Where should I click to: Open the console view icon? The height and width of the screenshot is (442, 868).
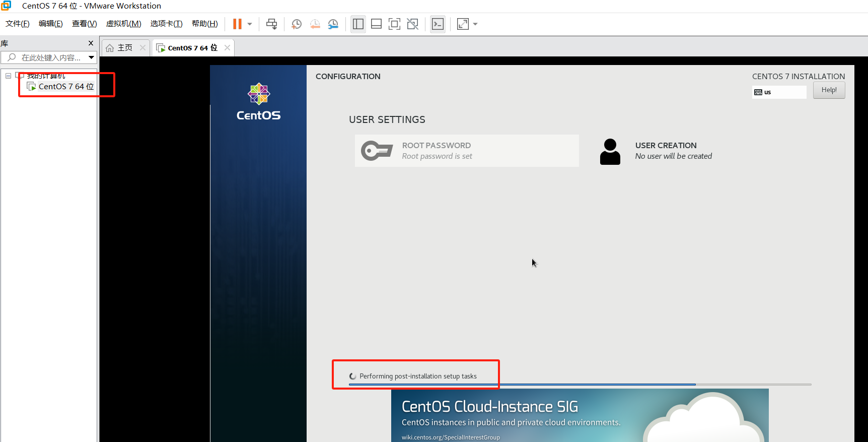click(x=438, y=24)
